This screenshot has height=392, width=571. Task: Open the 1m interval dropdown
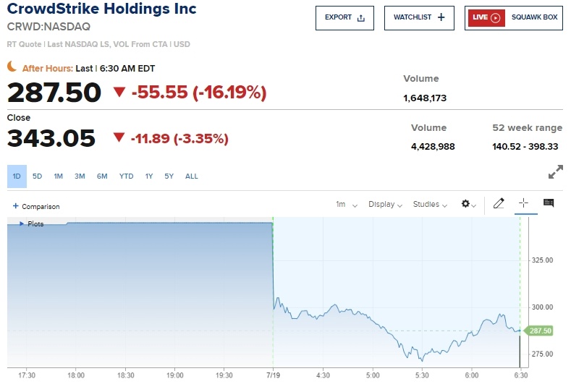tap(347, 205)
